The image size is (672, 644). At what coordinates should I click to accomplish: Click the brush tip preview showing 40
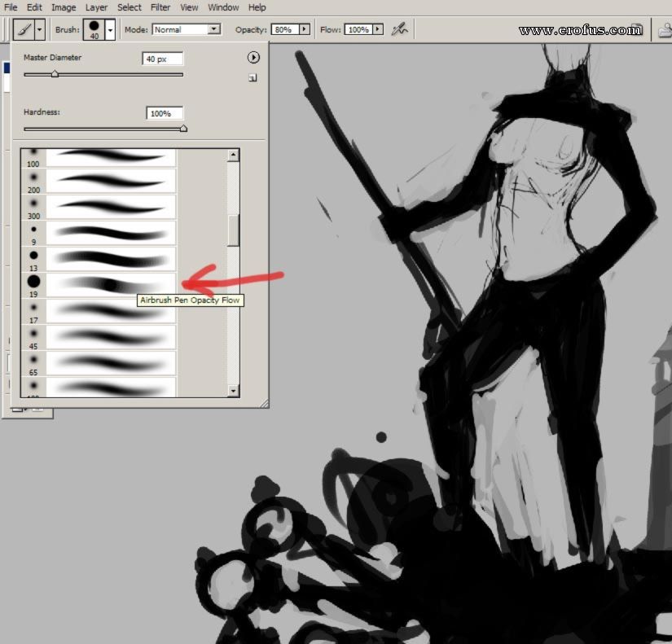pyautogui.click(x=94, y=29)
